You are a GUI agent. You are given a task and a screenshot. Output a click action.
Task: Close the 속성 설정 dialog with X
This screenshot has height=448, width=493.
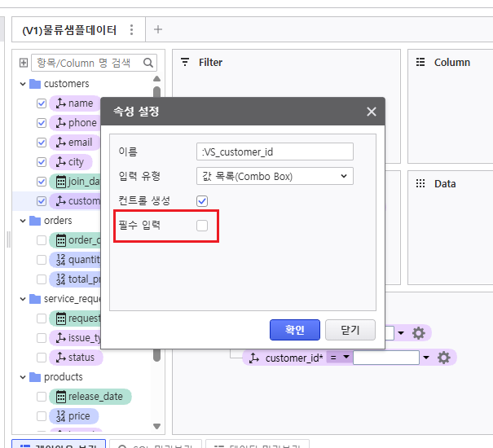(x=372, y=112)
